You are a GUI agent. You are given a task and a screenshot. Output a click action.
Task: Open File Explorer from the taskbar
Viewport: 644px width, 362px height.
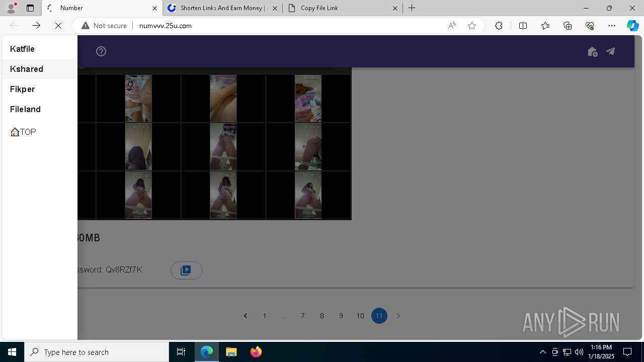pyautogui.click(x=231, y=352)
